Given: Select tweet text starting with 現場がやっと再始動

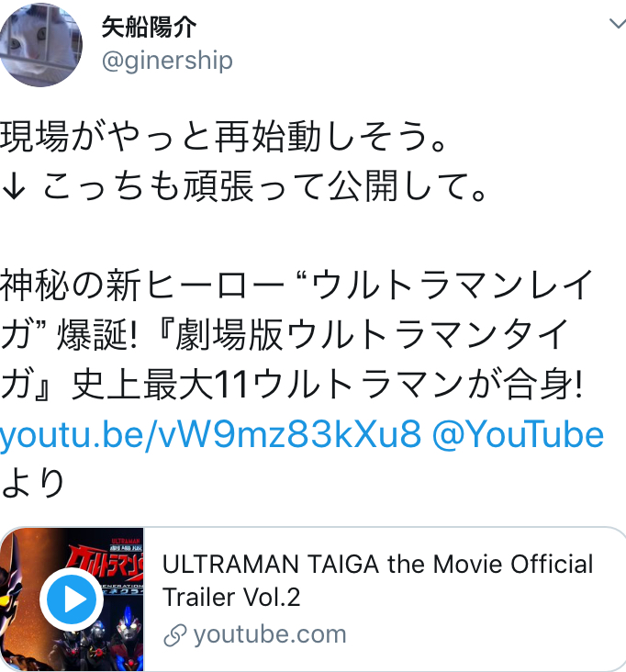Looking at the screenshot, I should point(223,137).
